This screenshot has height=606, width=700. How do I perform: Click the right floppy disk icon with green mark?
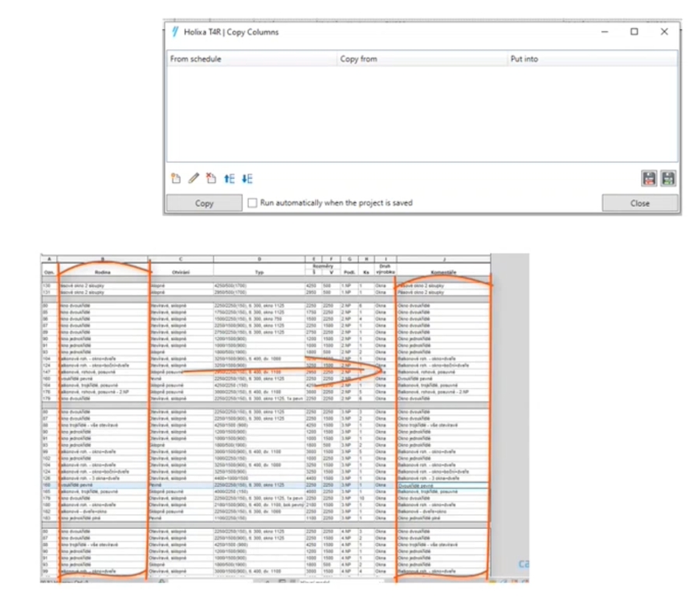coord(667,178)
